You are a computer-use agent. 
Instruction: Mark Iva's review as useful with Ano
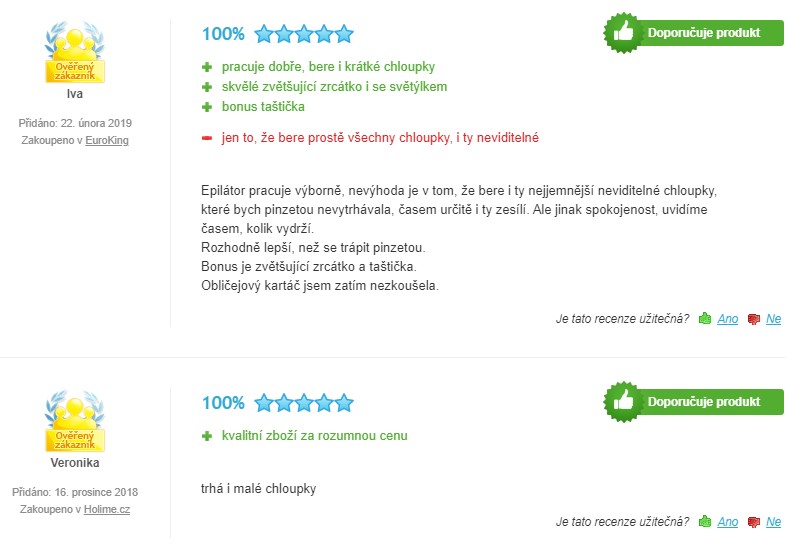(728, 319)
